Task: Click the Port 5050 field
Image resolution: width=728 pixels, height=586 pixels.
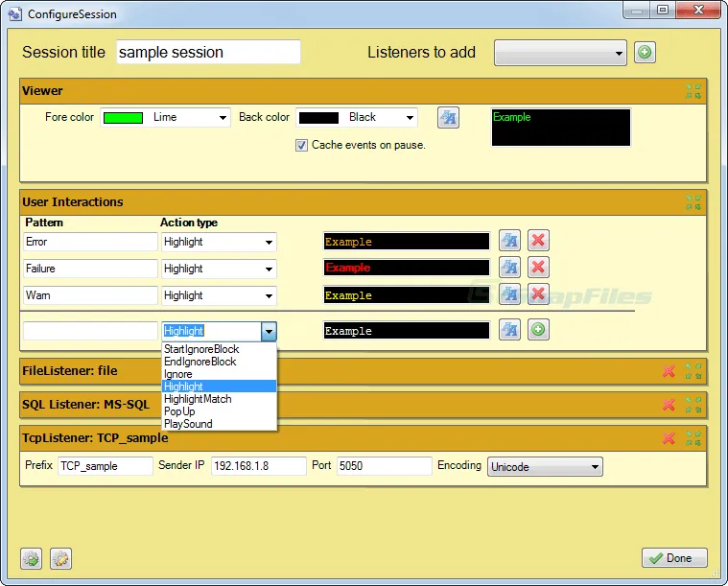Action: [385, 466]
